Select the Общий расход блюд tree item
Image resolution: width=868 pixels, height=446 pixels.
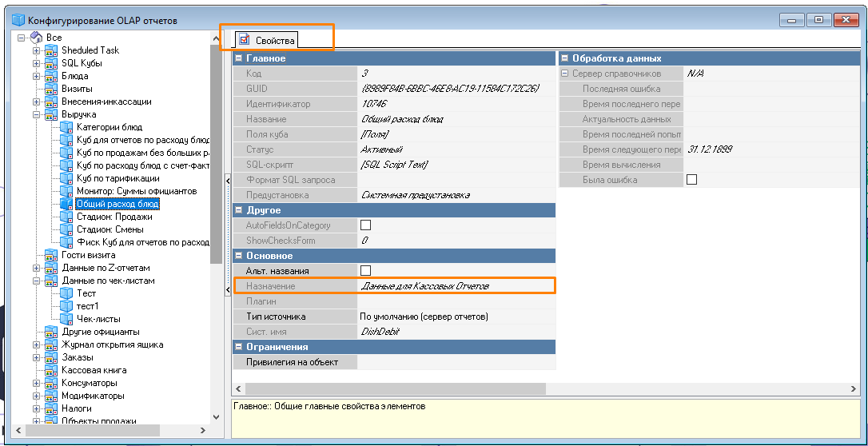pyautogui.click(x=117, y=204)
